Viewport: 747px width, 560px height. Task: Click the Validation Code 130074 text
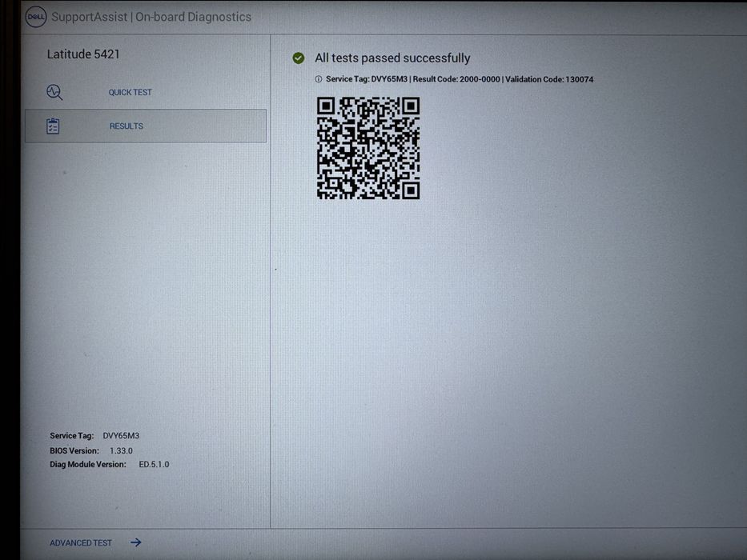549,79
